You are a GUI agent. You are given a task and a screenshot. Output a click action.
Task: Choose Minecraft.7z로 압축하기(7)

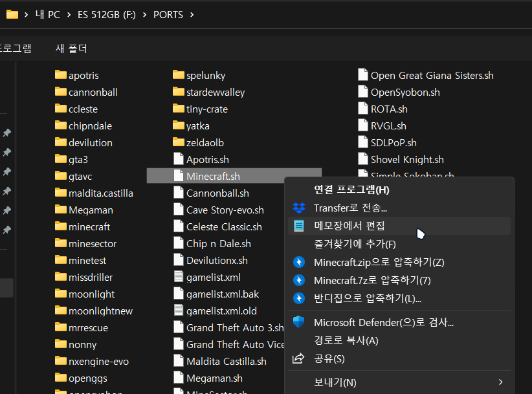399,280
